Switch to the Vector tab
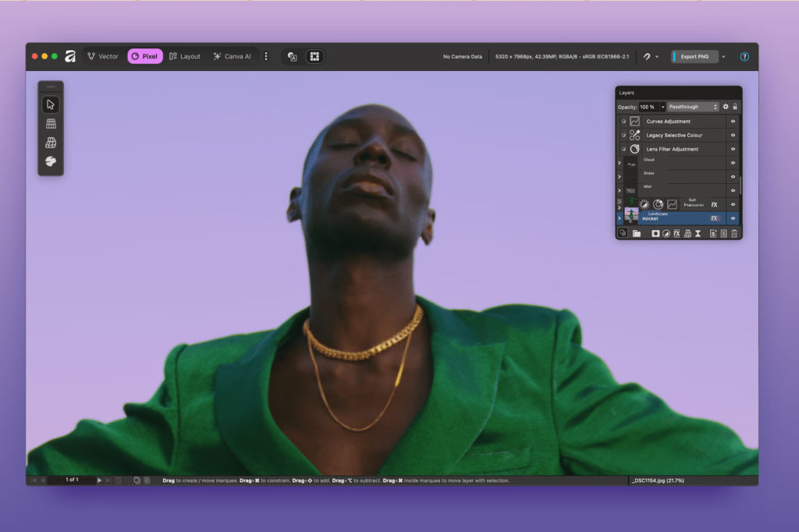Screen dimensions: 799x532 pyautogui.click(x=103, y=57)
